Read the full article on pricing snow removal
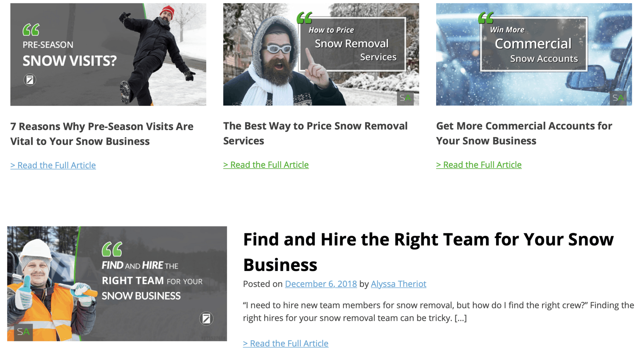 tap(266, 165)
